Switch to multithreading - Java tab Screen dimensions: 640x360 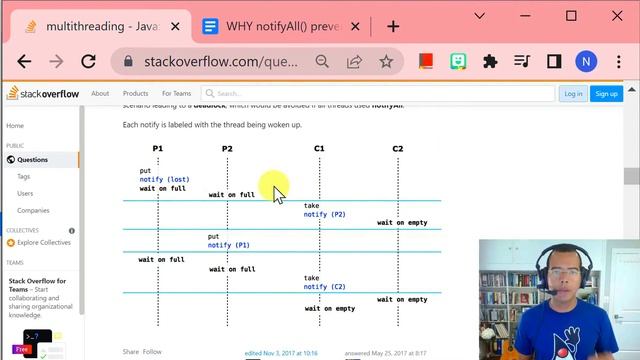pyautogui.click(x=101, y=27)
